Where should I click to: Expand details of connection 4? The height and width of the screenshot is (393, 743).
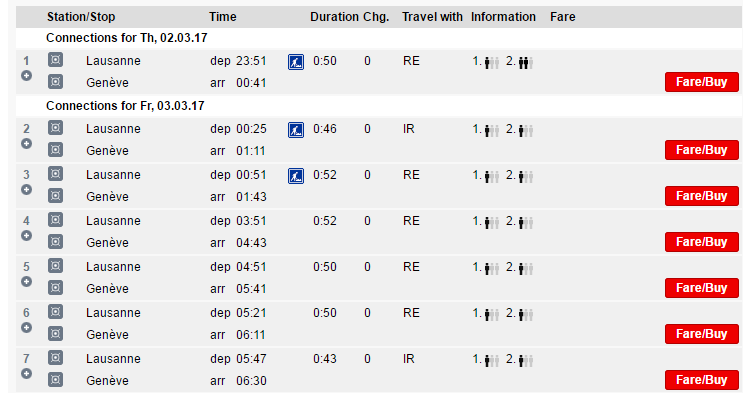(x=27, y=235)
